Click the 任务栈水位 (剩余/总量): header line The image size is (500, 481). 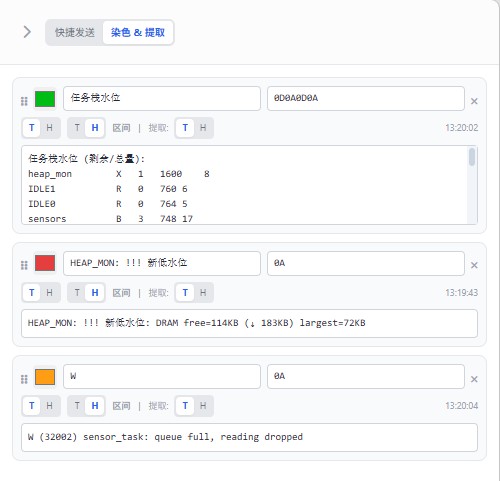pos(86,159)
